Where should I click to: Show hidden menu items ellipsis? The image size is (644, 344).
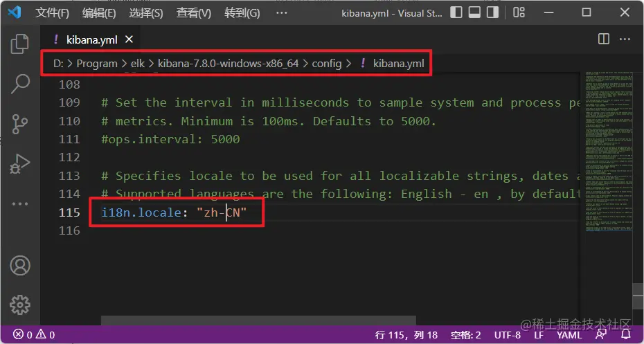point(282,12)
